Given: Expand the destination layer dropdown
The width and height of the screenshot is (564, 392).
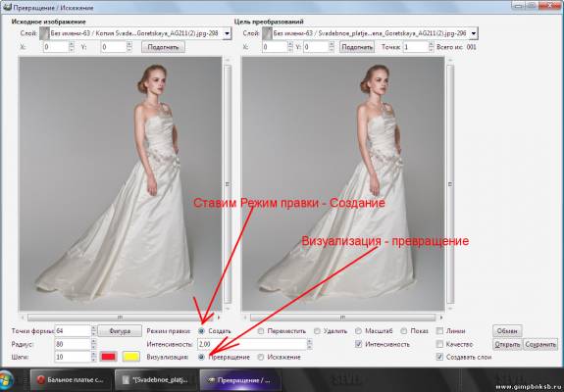Looking at the screenshot, I should 474,33.
